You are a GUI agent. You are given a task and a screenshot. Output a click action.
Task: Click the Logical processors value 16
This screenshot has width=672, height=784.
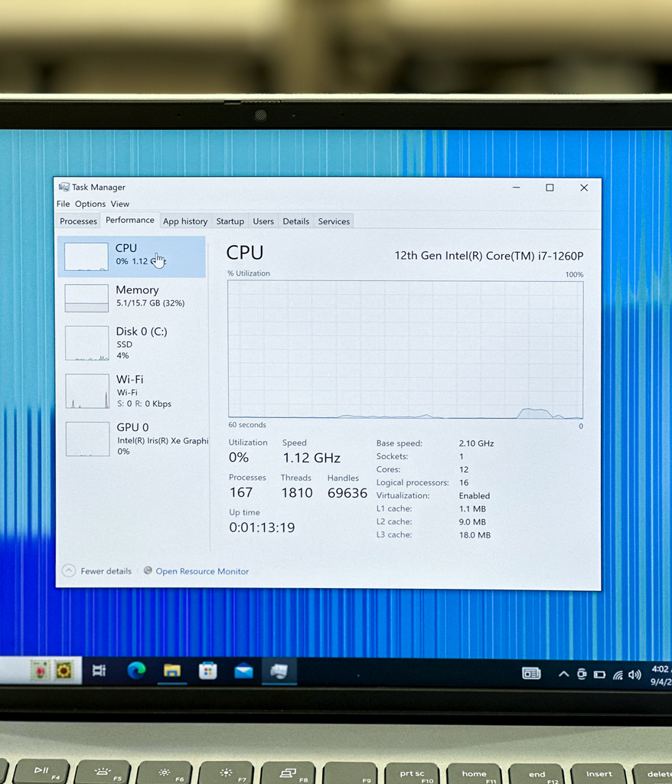point(464,482)
